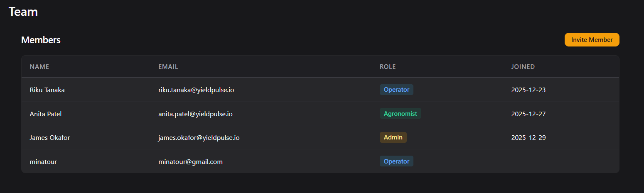Select the James Okafor name cell

coord(50,138)
